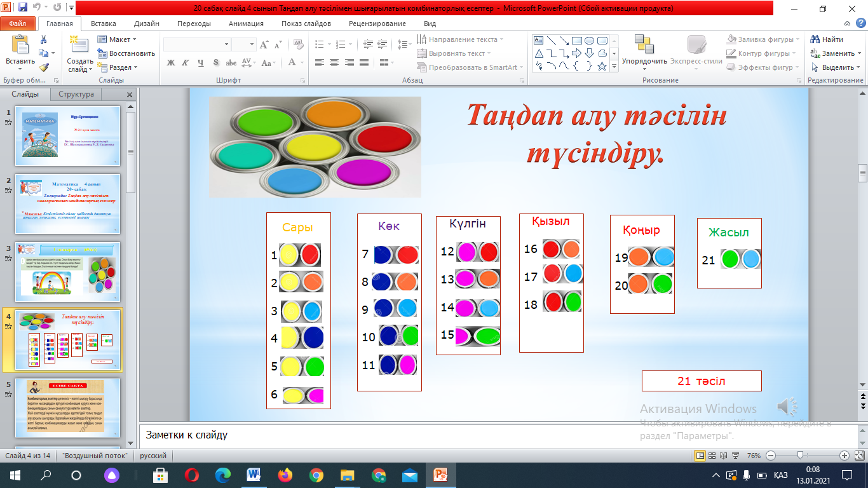This screenshot has width=868, height=488.
Task: Toggle italic К formatting
Action: [186, 62]
